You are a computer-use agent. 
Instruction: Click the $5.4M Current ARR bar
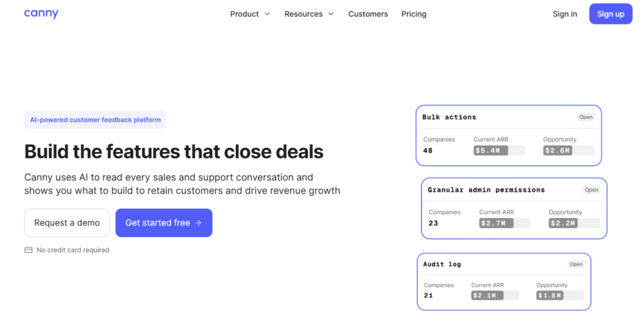click(x=499, y=151)
